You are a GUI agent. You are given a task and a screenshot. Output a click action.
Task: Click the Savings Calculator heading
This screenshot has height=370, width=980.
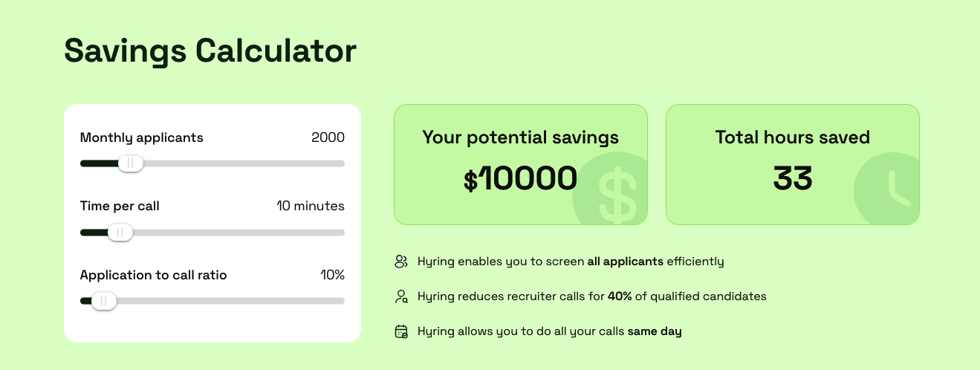210,51
